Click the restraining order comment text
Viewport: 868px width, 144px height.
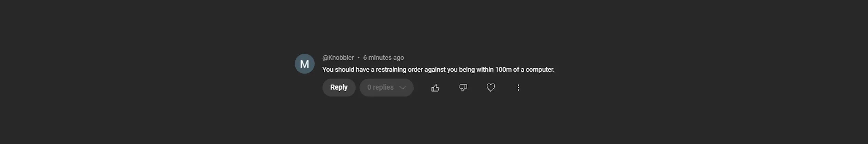438,70
